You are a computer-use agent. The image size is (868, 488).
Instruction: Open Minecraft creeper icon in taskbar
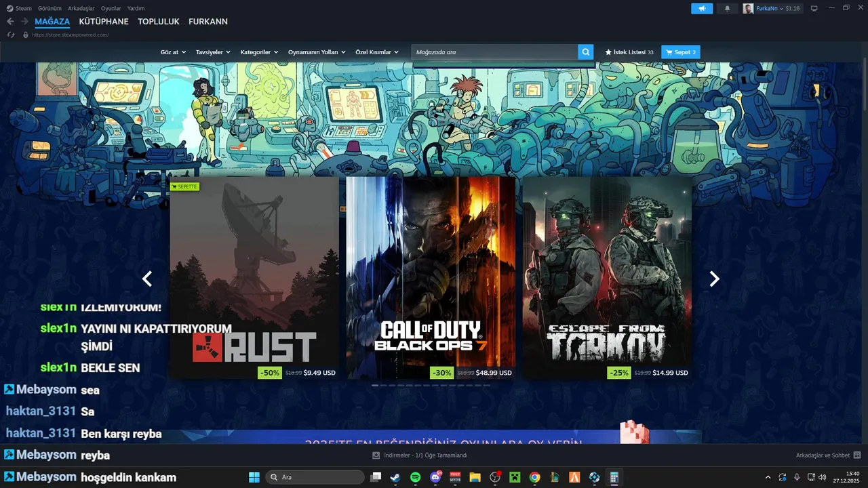pyautogui.click(x=515, y=477)
